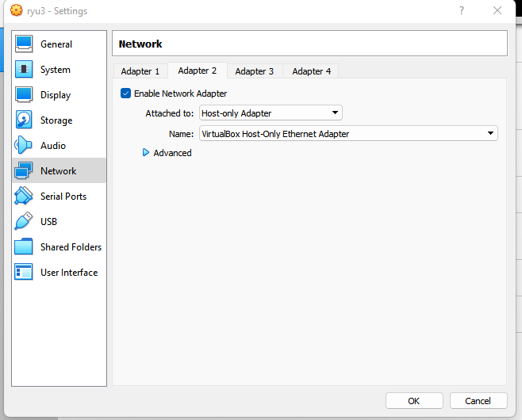The width and height of the screenshot is (522, 420).
Task: Click the Host-only Adapter value text
Action: point(236,113)
